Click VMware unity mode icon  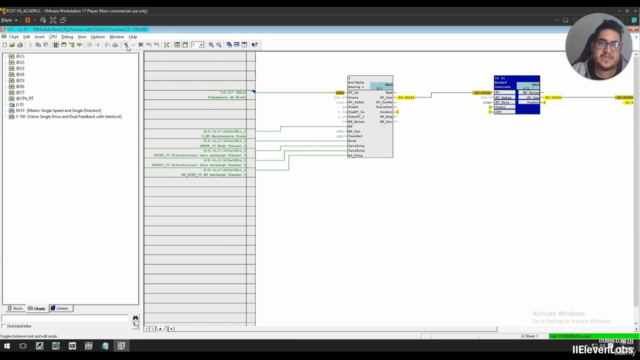[63, 20]
